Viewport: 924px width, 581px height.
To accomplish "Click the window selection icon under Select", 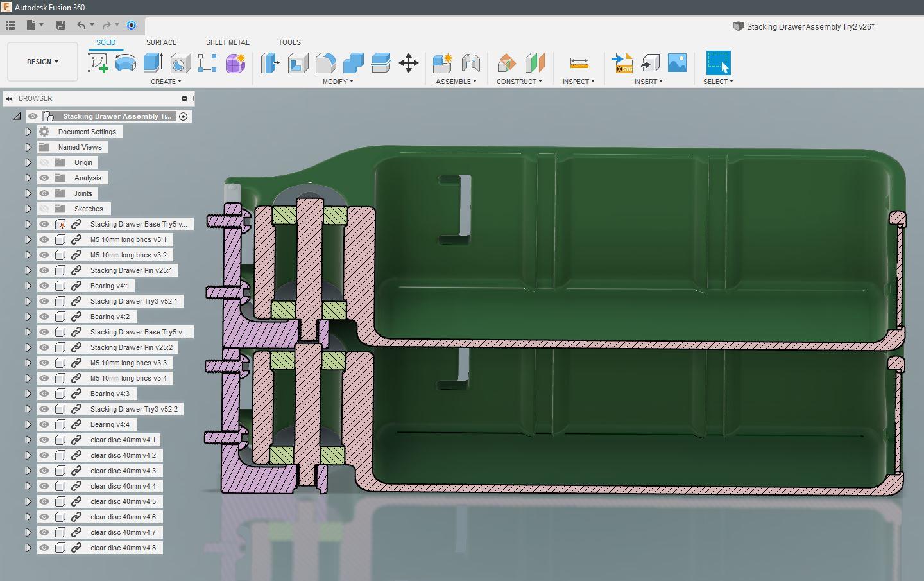I will [717, 62].
